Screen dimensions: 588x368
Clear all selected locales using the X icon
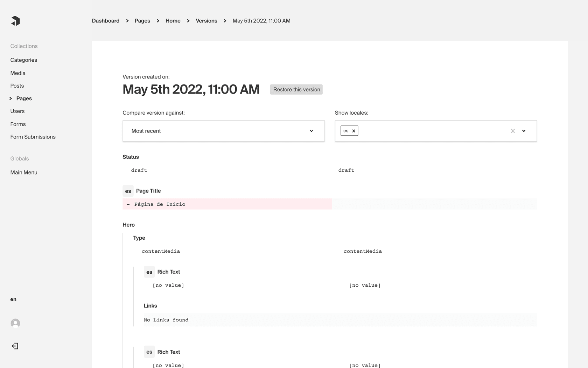coord(513,131)
